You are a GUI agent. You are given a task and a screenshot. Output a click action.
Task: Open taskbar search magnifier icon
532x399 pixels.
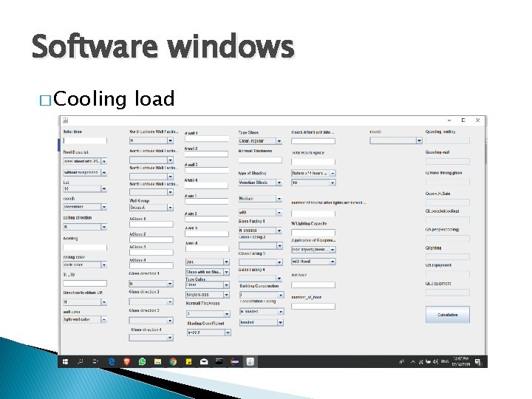pyautogui.click(x=81, y=361)
